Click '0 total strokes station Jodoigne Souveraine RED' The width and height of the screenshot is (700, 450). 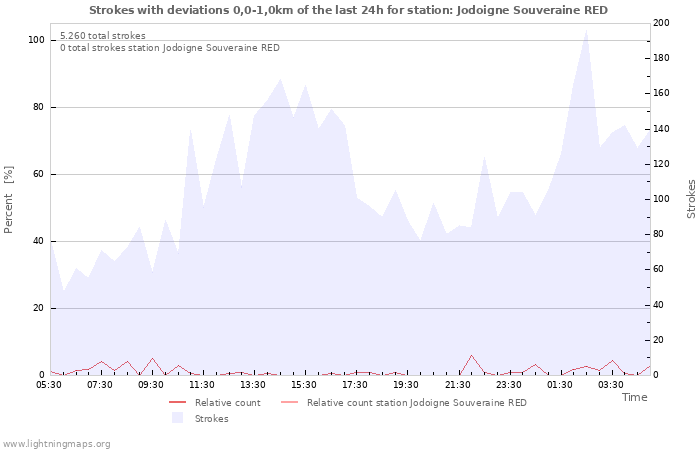169,48
